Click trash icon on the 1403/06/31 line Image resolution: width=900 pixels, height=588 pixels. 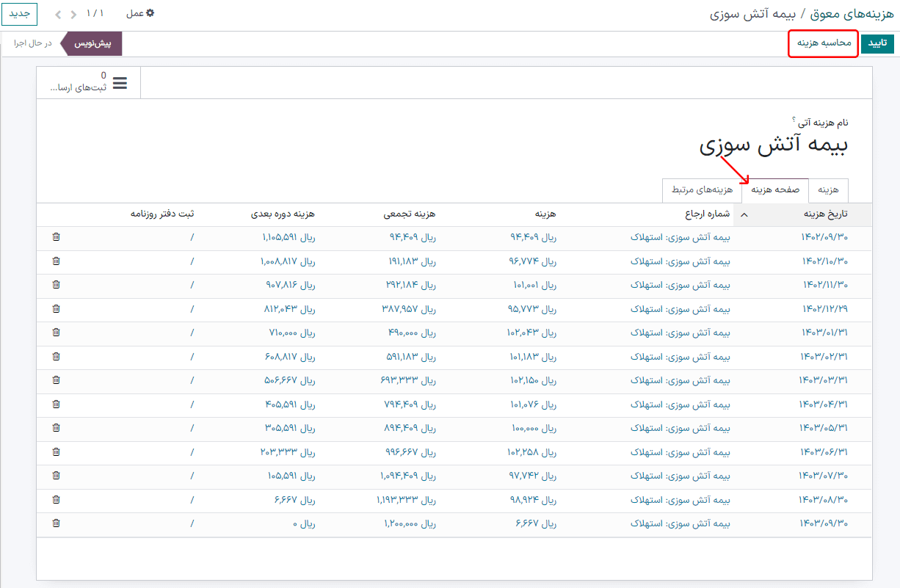click(57, 452)
